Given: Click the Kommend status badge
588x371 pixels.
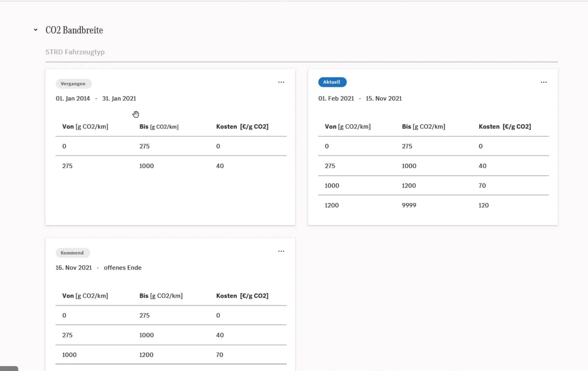Looking at the screenshot, I should [x=73, y=253].
